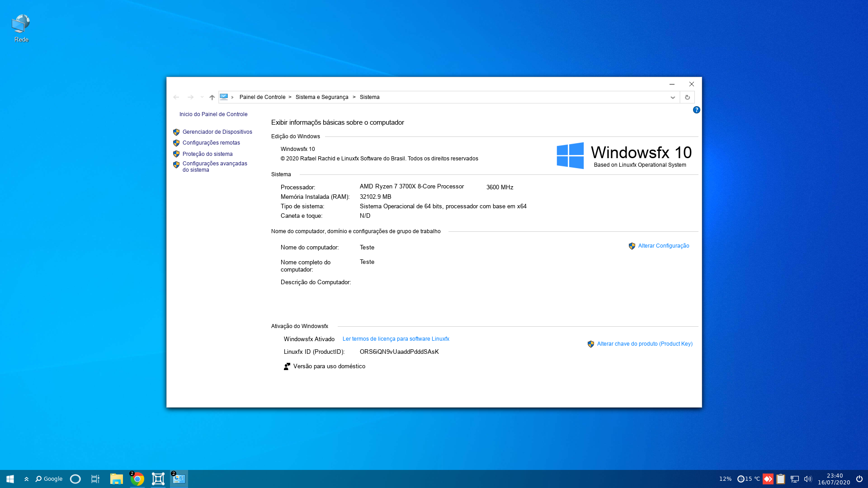Open the Start menu Windows logo

tap(10, 479)
